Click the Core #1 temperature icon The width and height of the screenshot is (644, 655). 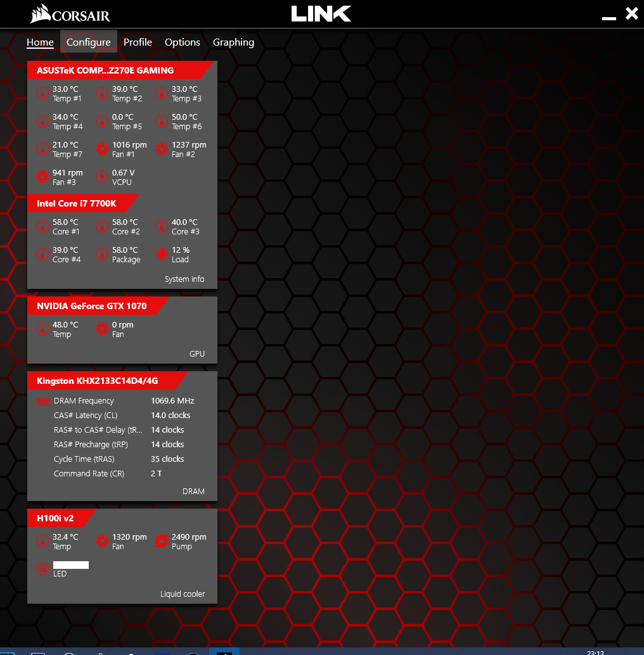42,226
